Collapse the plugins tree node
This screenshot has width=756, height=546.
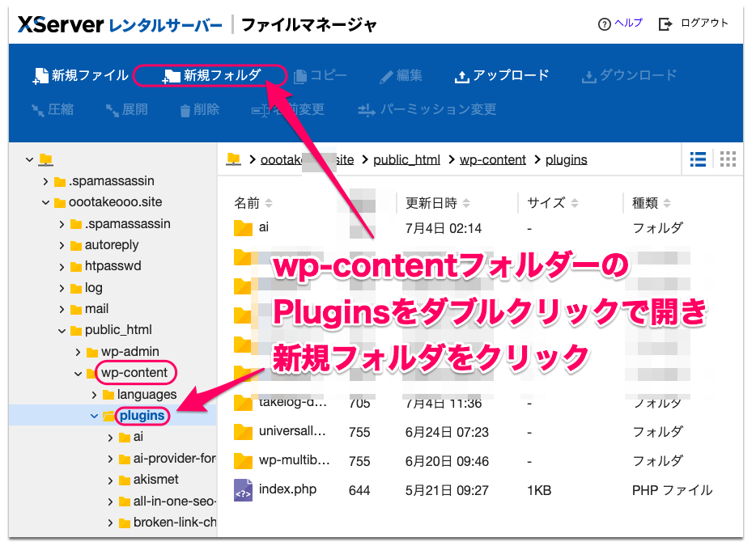click(x=94, y=416)
